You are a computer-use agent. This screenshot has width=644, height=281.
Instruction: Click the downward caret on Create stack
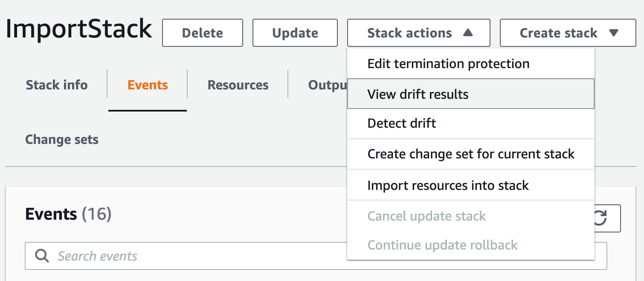click(613, 32)
